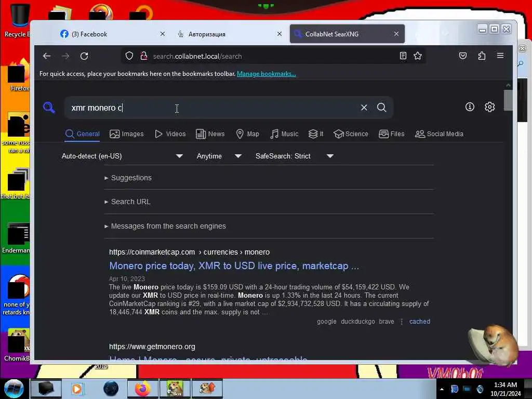Close the CollabNet SearXNG tab
The width and height of the screenshot is (532, 399).
tap(396, 34)
